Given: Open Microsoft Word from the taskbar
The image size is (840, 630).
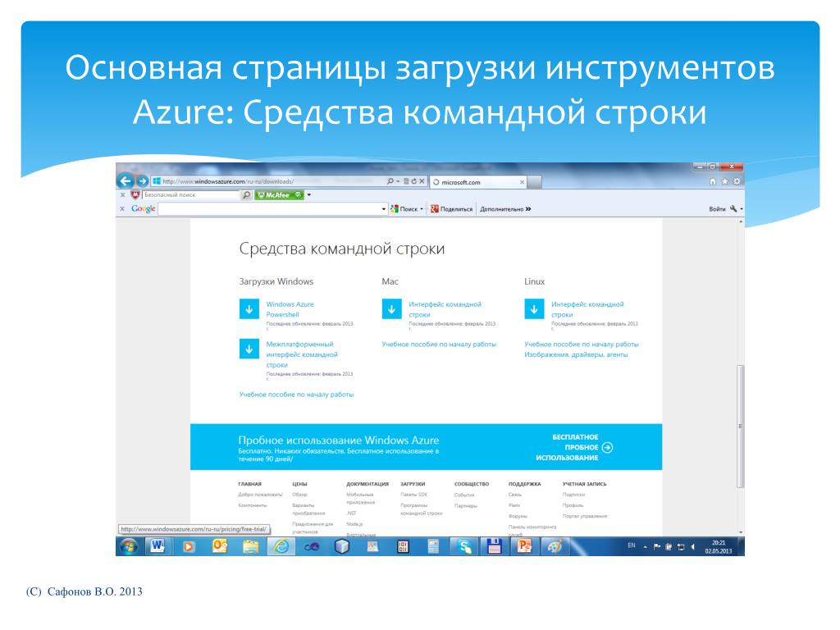Looking at the screenshot, I should click(157, 546).
